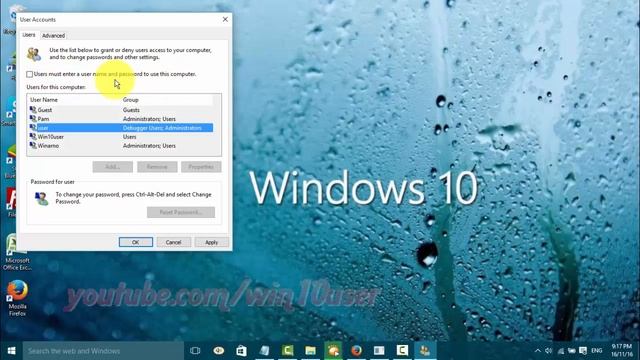Click the Remove button
This screenshot has height=360, width=640.
point(157,167)
